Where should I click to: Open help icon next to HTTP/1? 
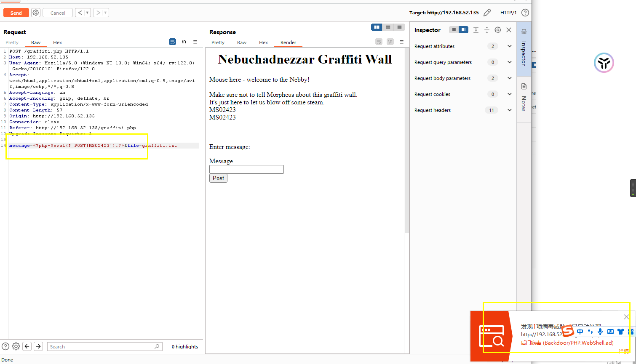525,13
